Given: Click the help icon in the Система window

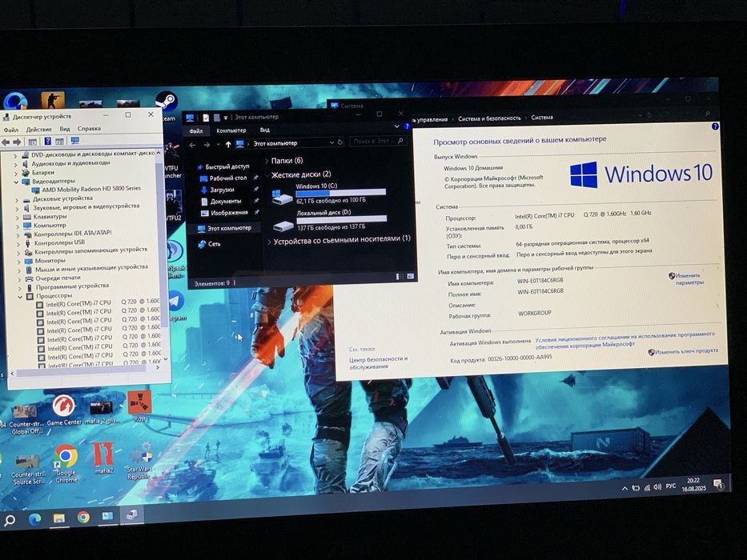Looking at the screenshot, I should tap(715, 126).
